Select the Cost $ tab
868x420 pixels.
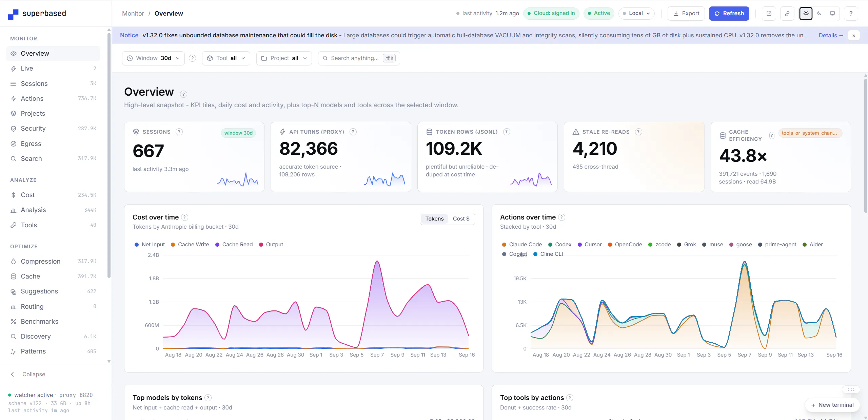461,218
